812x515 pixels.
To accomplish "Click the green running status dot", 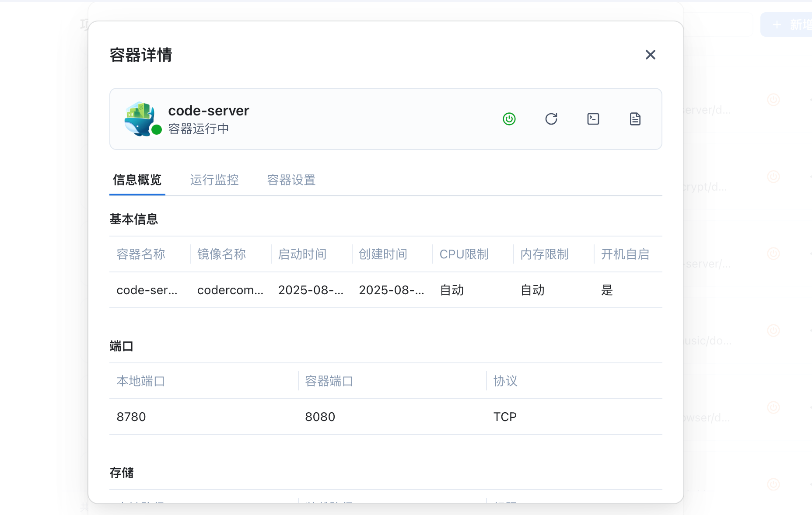I will coord(157,129).
